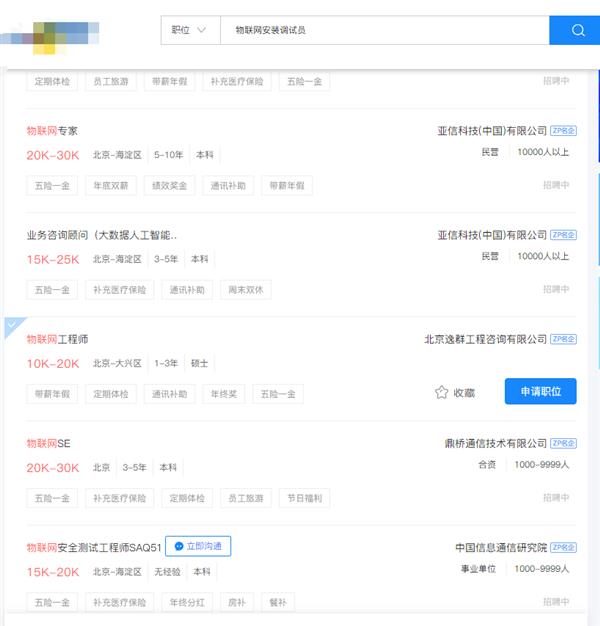The image size is (600, 626).
Task: Click salary 10K-20K of 物联网工程师
Action: pos(53,364)
